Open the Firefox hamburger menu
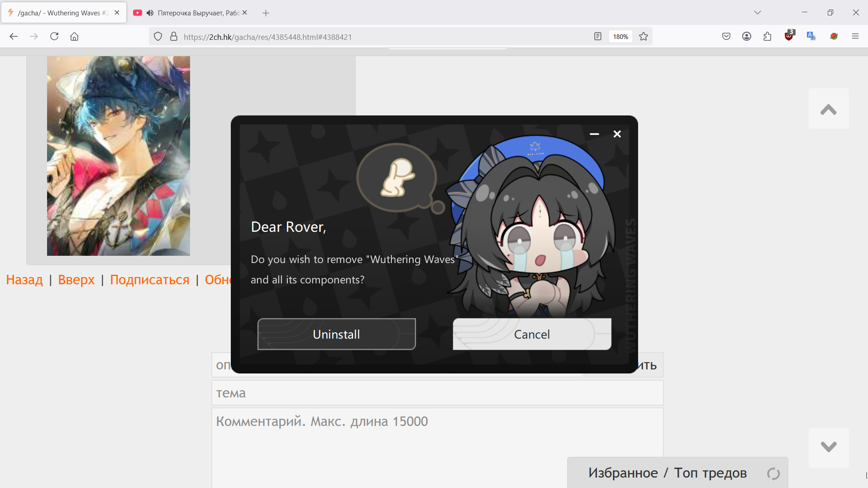Viewport: 868px width, 488px height. [x=855, y=37]
